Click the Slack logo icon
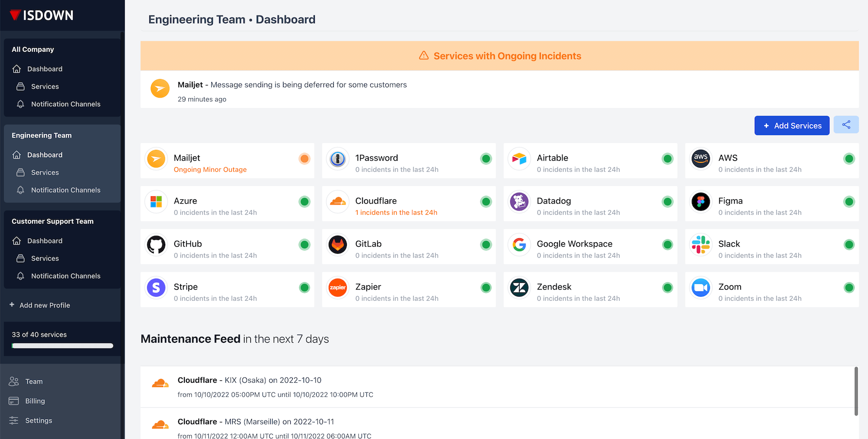Image resolution: width=868 pixels, height=439 pixels. tap(701, 245)
